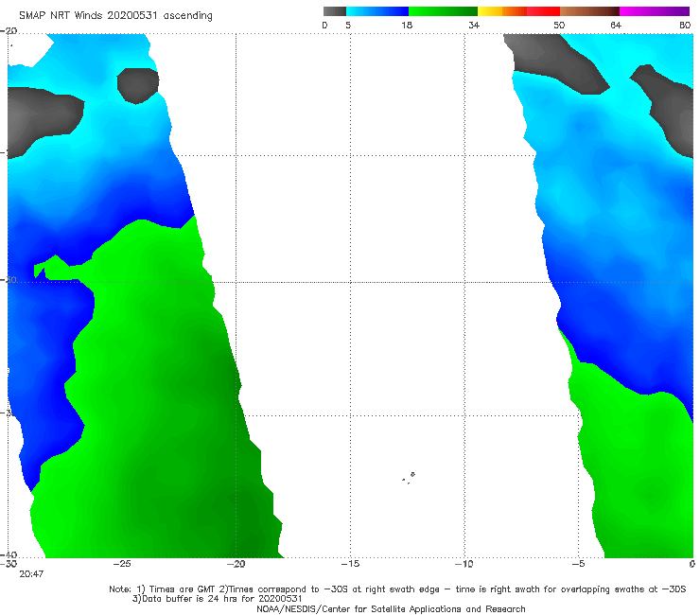Click the round gray low-wind patch in left swath
700x615 pixels.
[x=137, y=86]
